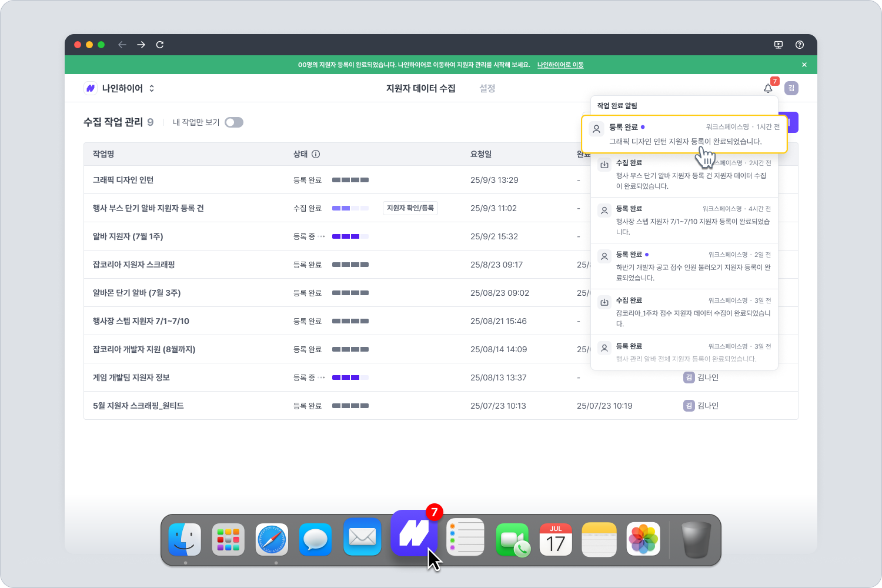The height and width of the screenshot is (588, 882).
Task: Switch to the 지원자 데이터 수집 tab
Action: pyautogui.click(x=421, y=88)
